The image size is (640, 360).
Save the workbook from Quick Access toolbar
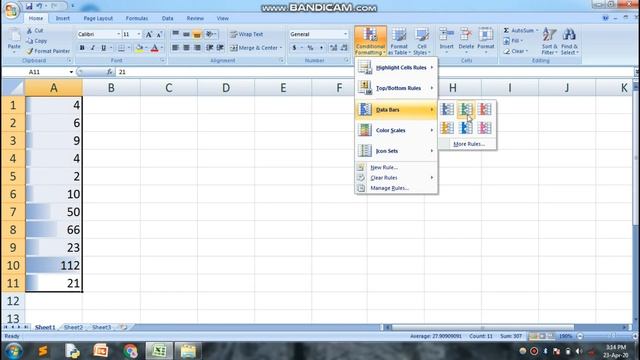pyautogui.click(x=29, y=6)
